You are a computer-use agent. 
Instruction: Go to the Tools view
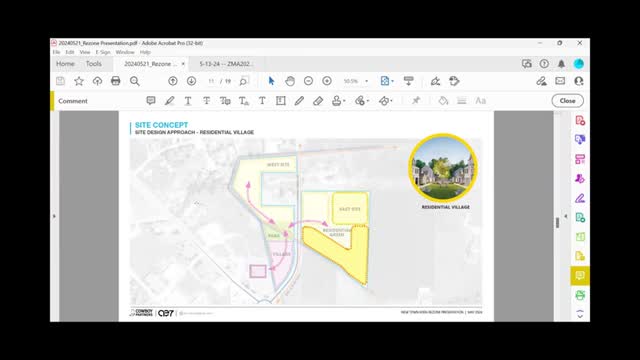point(93,64)
